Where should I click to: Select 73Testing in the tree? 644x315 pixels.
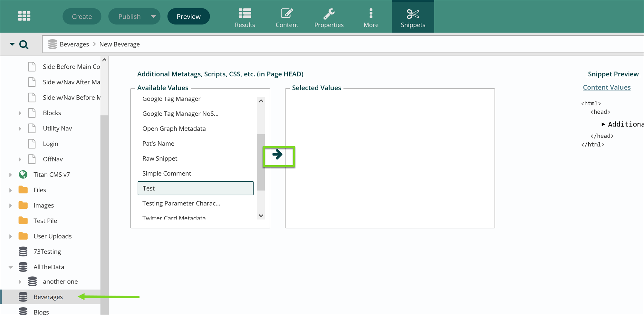[x=47, y=252]
